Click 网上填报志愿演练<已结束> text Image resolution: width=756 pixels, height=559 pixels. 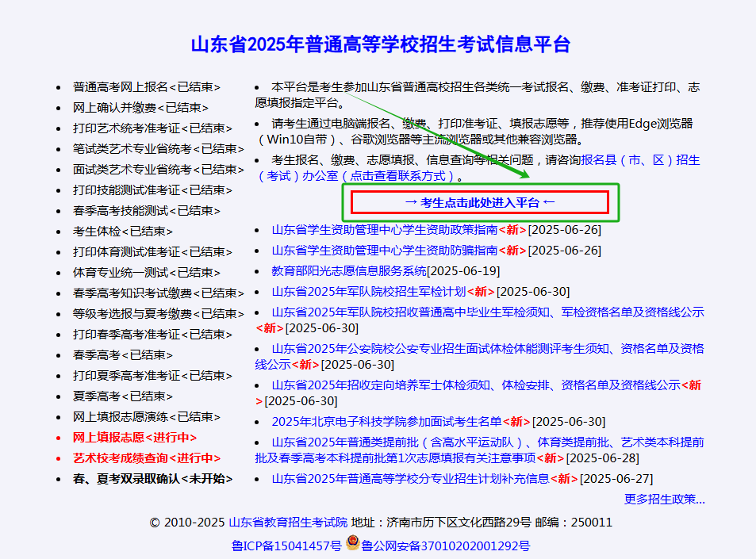pos(147,417)
